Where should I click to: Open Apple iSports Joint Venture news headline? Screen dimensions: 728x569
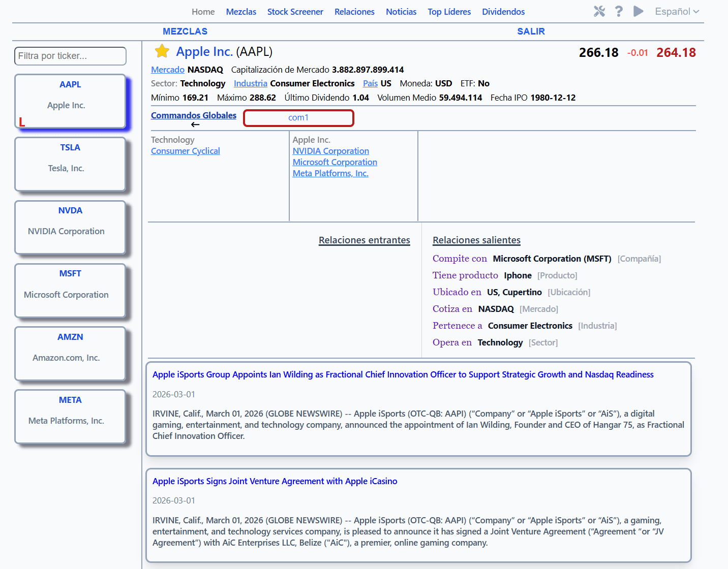[x=275, y=481]
